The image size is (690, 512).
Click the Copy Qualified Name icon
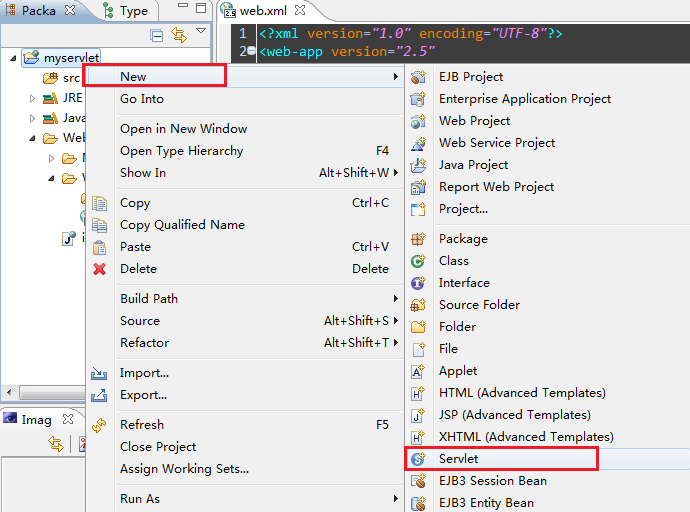pos(99,225)
